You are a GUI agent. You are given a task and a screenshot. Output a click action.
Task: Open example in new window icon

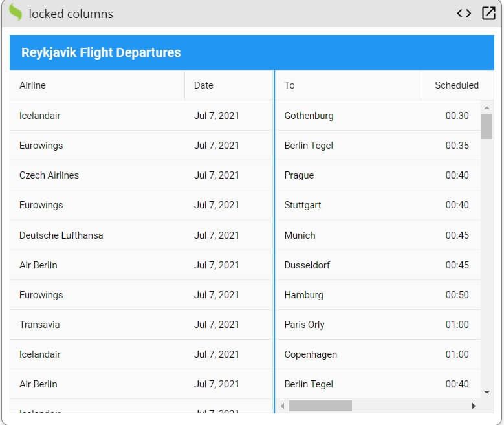tap(488, 14)
